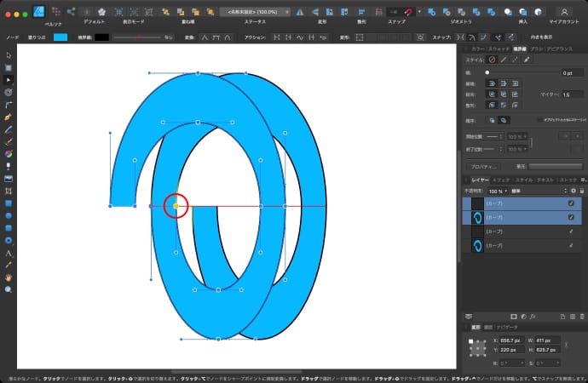Select the Move tool arrow icon
This screenshot has width=588, height=383.
(9, 54)
